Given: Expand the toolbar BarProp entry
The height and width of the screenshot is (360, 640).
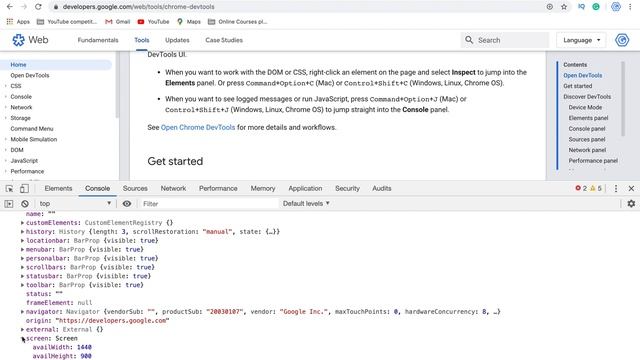Looking at the screenshot, I should tap(22, 285).
